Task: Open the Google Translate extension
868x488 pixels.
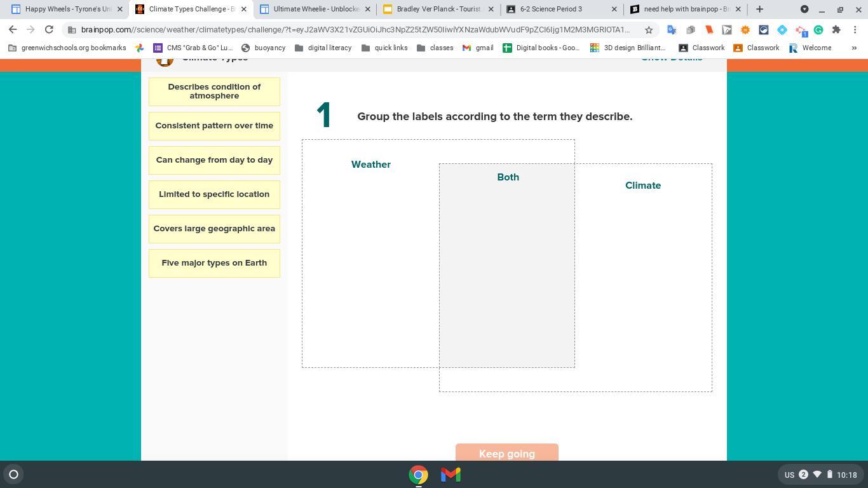Action: tap(672, 30)
